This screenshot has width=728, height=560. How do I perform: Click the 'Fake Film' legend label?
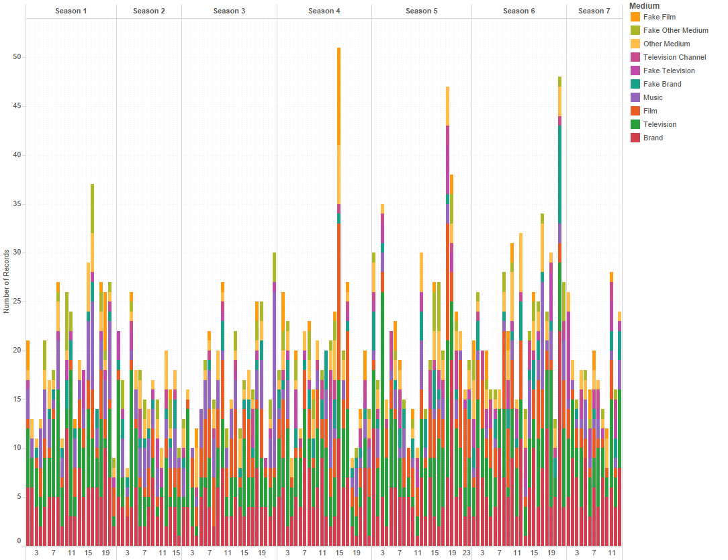[659, 17]
